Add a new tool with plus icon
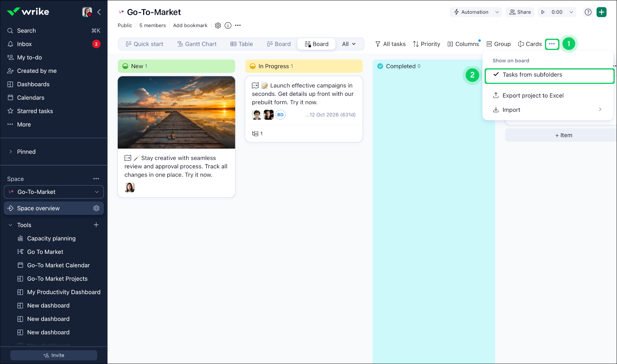Viewport: 617px width, 364px height. [96, 225]
